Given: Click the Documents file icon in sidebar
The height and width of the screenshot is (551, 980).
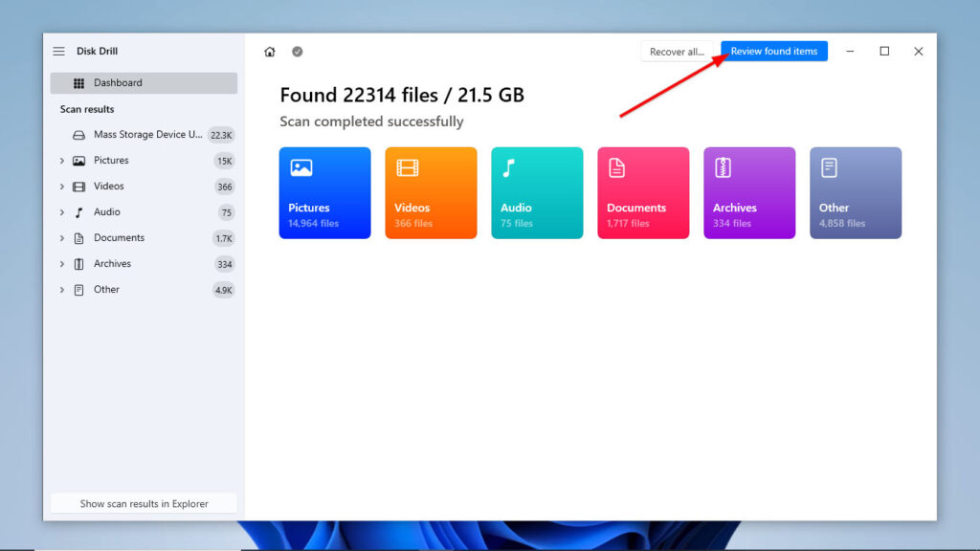Looking at the screenshot, I should (78, 237).
